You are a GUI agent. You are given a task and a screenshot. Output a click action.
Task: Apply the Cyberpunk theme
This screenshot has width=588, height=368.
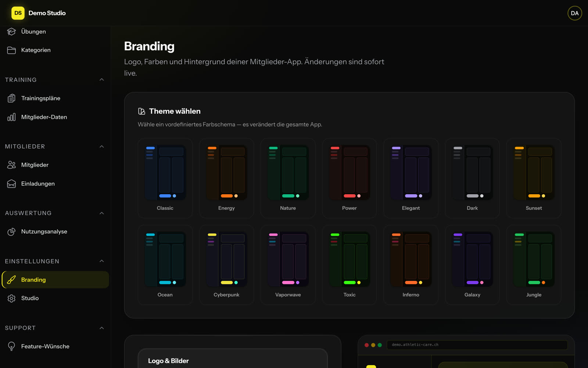[226, 265]
